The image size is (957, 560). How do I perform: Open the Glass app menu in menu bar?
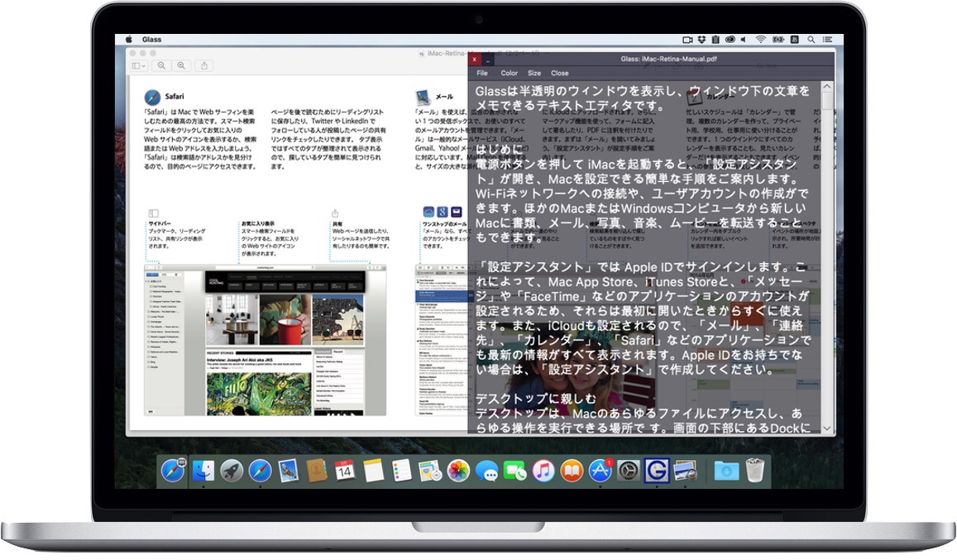coord(152,39)
